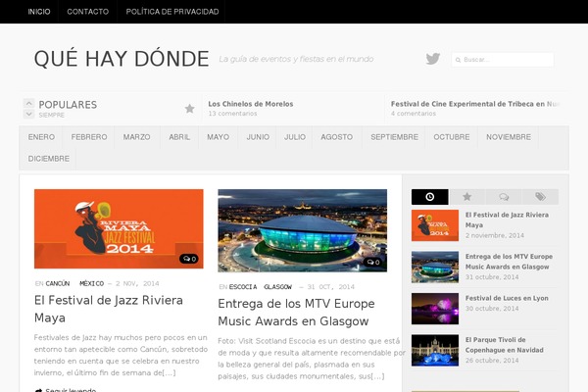Open El Festival de Jazz Riviera Maya headline
This screenshot has height=392, width=588.
point(109,309)
